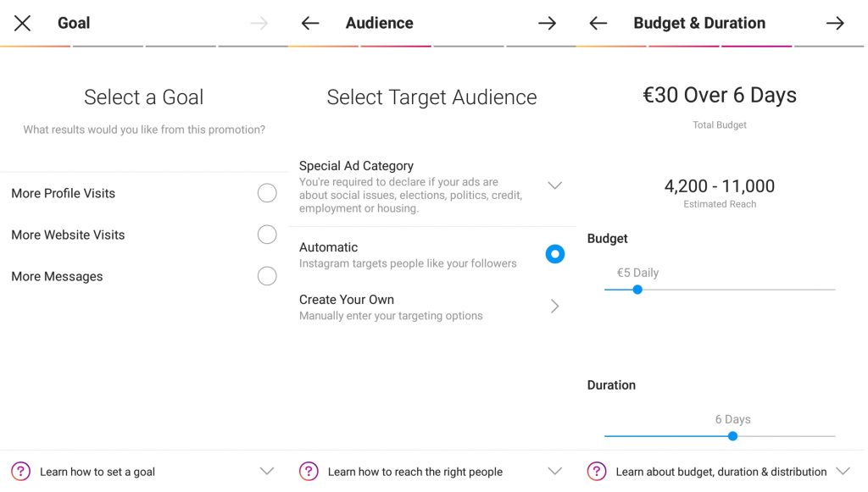This screenshot has width=868, height=492.
Task: Tap the forward arrow on Goal header
Action: point(259,23)
